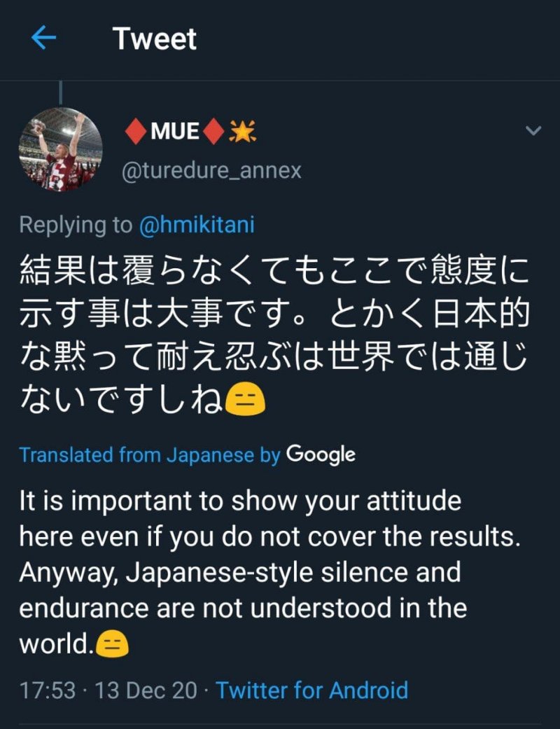This screenshot has height=729, width=560.
Task: Click the 17:53 timestamp
Action: tap(47, 690)
